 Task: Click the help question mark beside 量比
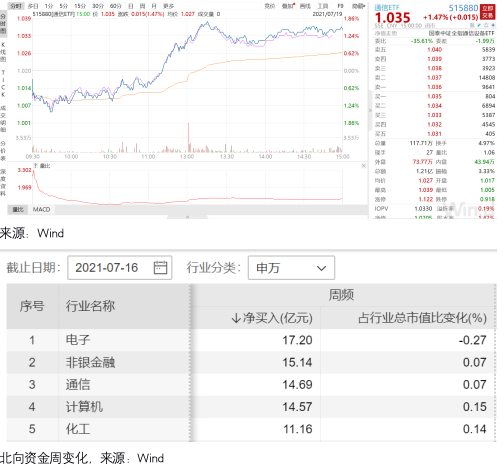click(x=35, y=166)
